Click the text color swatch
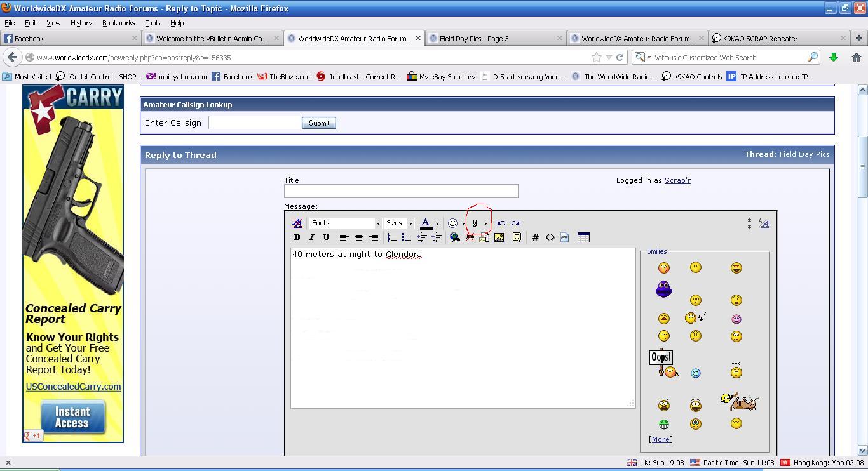Viewport: 868px width, 471px height. (x=426, y=223)
